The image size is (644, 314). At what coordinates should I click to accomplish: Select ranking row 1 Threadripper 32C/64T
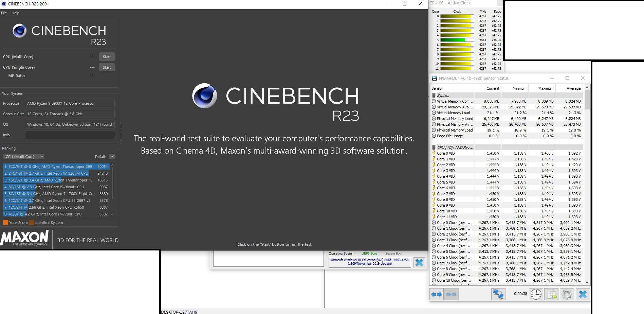(x=56, y=167)
